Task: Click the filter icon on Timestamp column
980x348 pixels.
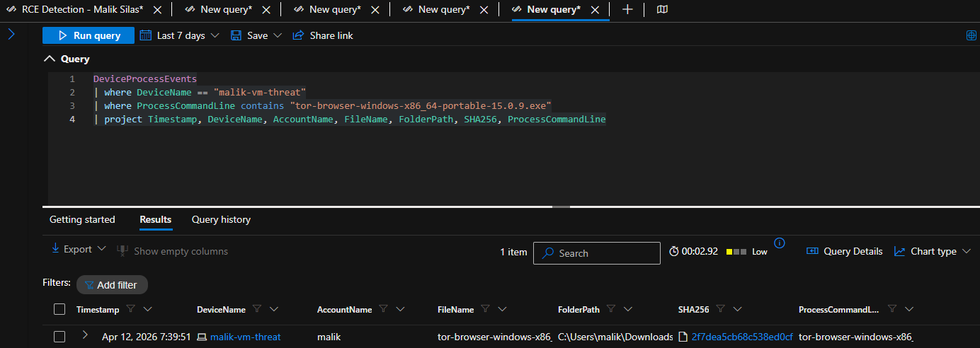Action: pos(130,309)
